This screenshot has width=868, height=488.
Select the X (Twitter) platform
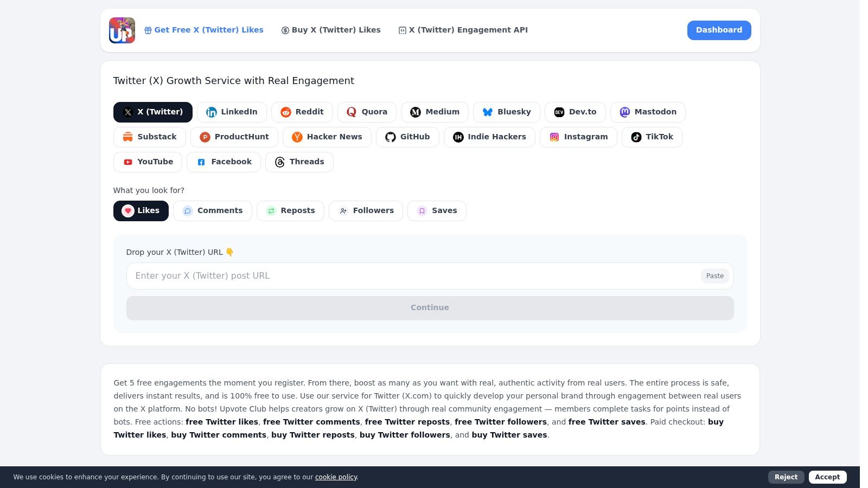click(153, 112)
